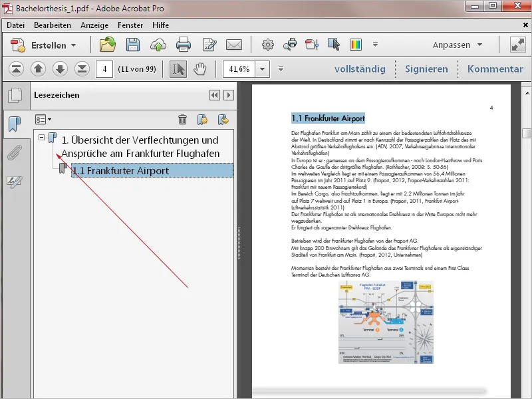Image resolution: width=532 pixels, height=399 pixels.
Task: Open the color management swatch in the toolbar
Action: click(356, 45)
